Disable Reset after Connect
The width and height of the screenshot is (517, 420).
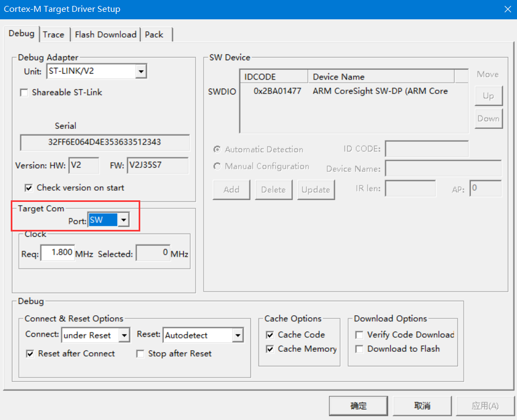pyautogui.click(x=30, y=353)
